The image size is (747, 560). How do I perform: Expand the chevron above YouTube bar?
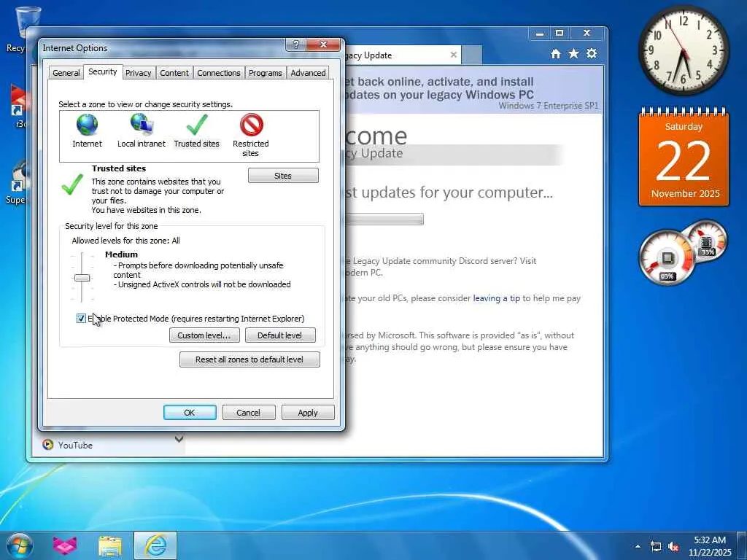click(179, 438)
